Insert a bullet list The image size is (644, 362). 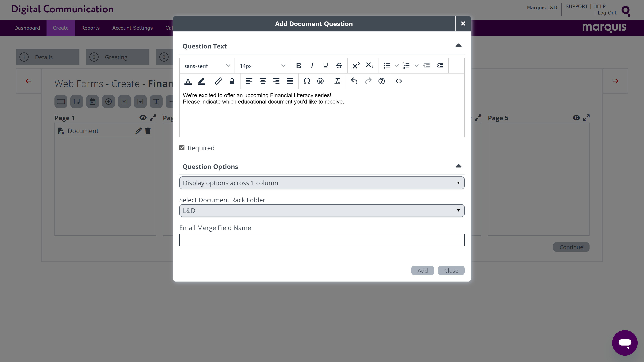tap(387, 66)
